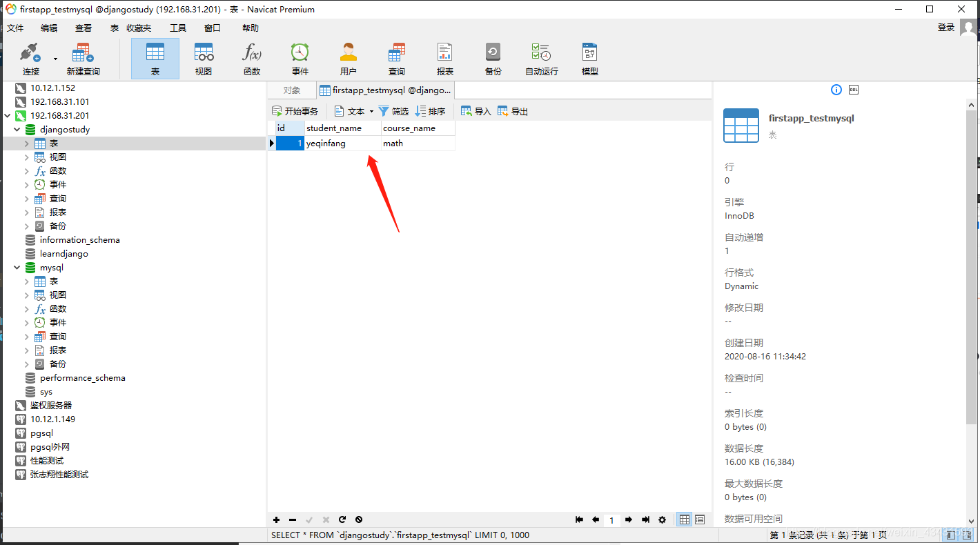Expand 表 under mysql database

27,281
